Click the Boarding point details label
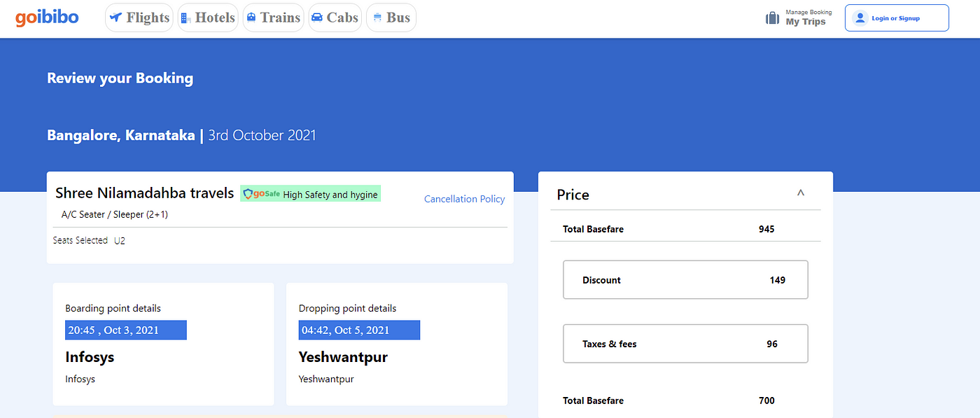 113,308
